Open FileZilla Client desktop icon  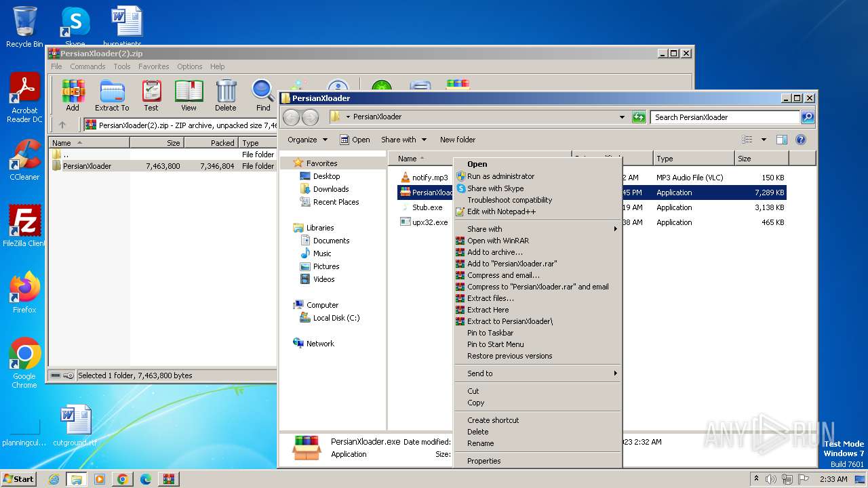24,226
